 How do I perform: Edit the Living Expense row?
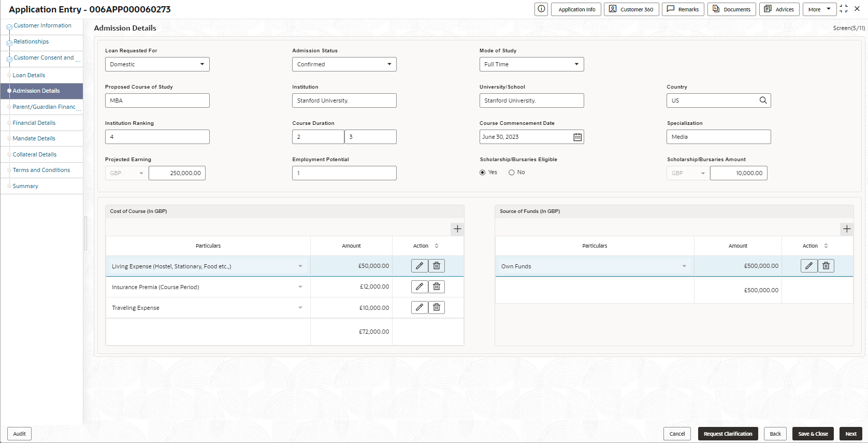[x=419, y=266]
